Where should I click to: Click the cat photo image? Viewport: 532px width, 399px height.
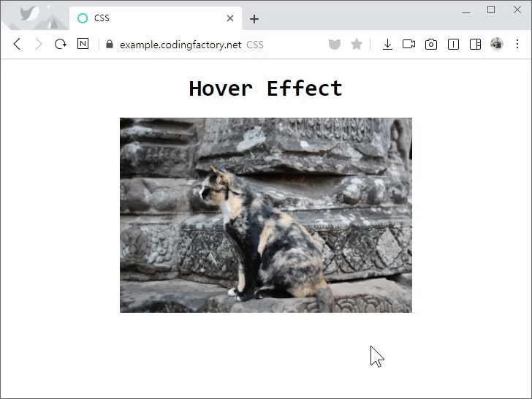tap(266, 215)
